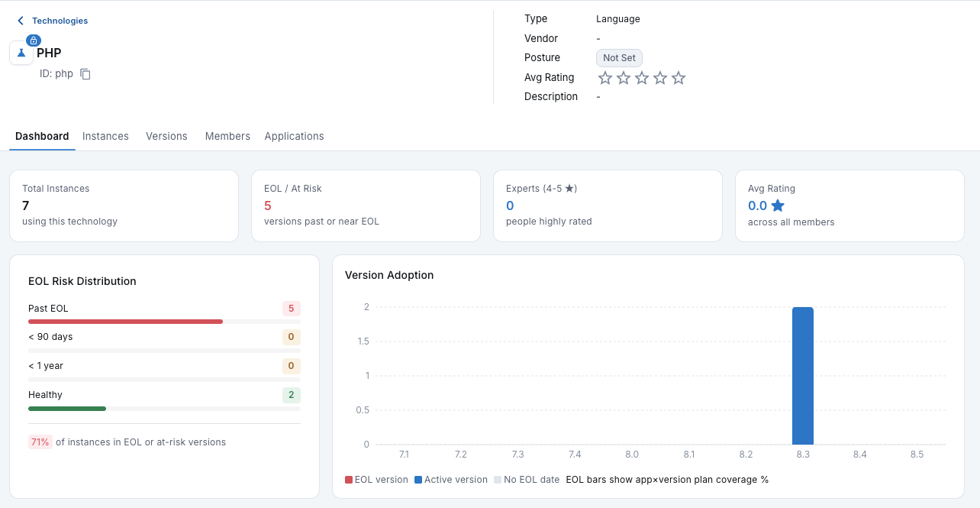This screenshot has height=508, width=980.
Task: Click the 8.0 x-axis version label
Action: pyautogui.click(x=632, y=455)
